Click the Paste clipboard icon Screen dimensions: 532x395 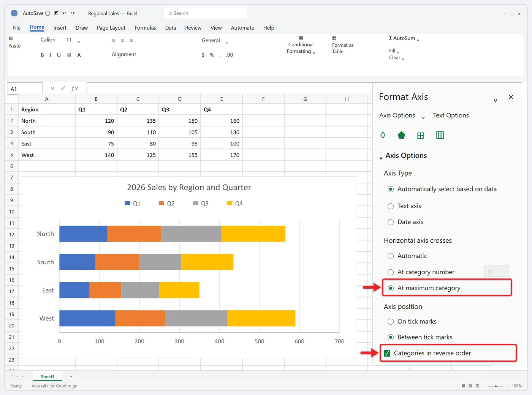point(11,38)
